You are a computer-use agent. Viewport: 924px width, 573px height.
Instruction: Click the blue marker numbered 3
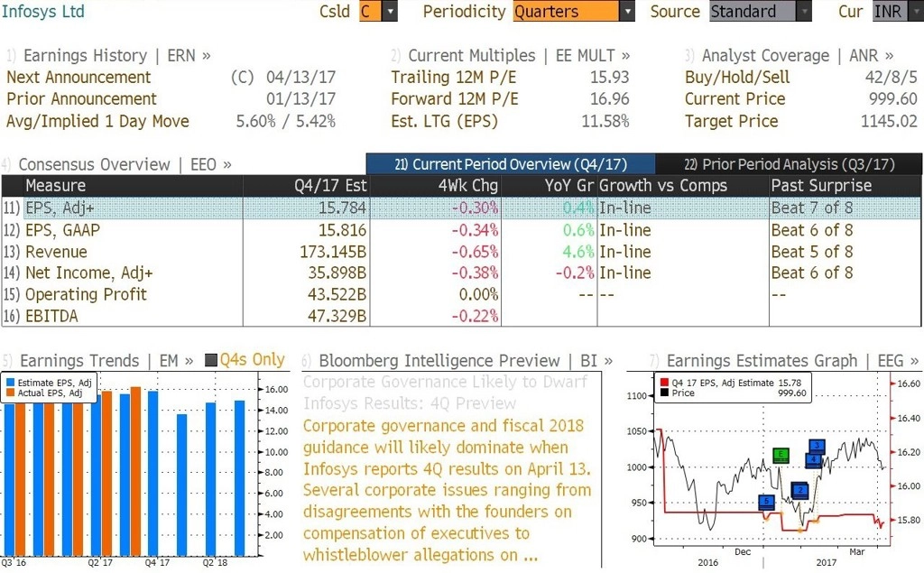tap(817, 446)
